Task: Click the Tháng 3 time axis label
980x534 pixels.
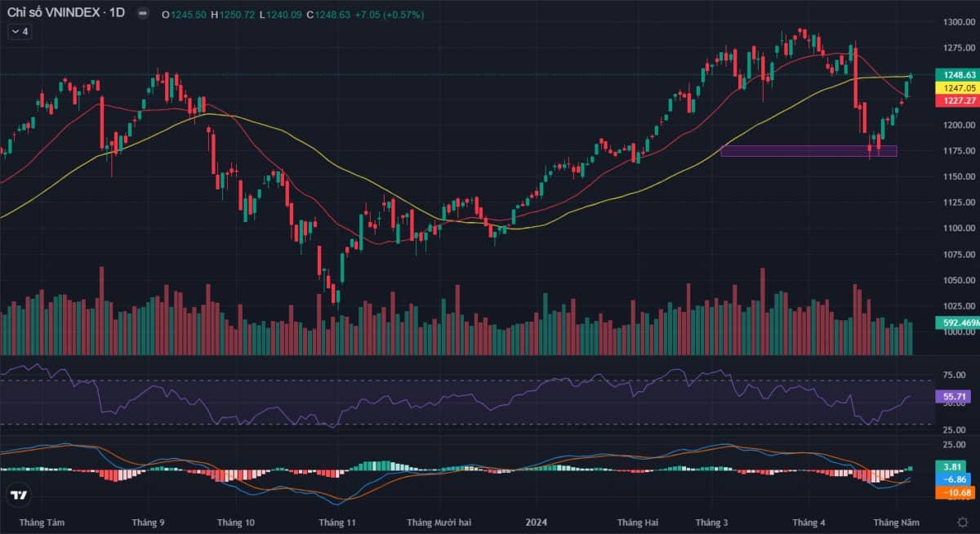Action: (x=713, y=523)
